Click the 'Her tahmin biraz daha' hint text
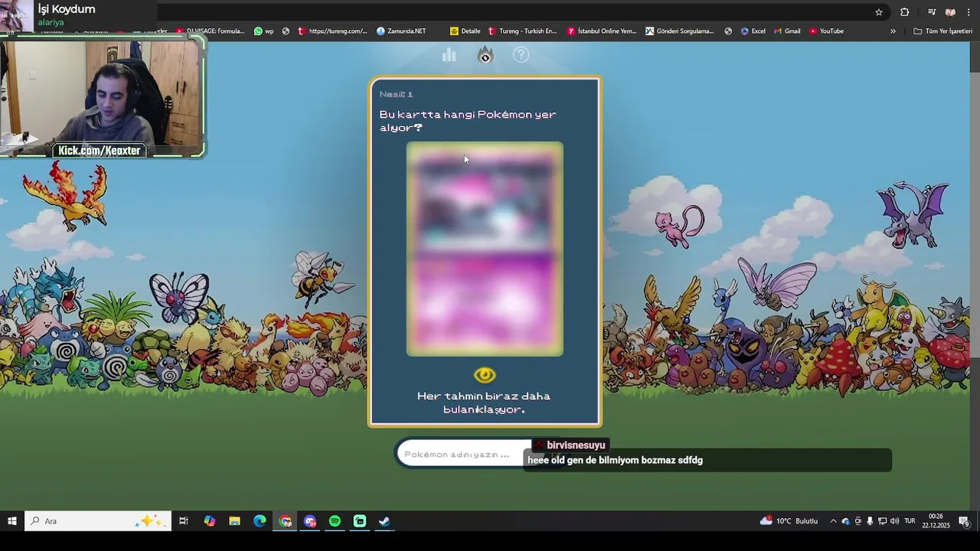 [484, 403]
